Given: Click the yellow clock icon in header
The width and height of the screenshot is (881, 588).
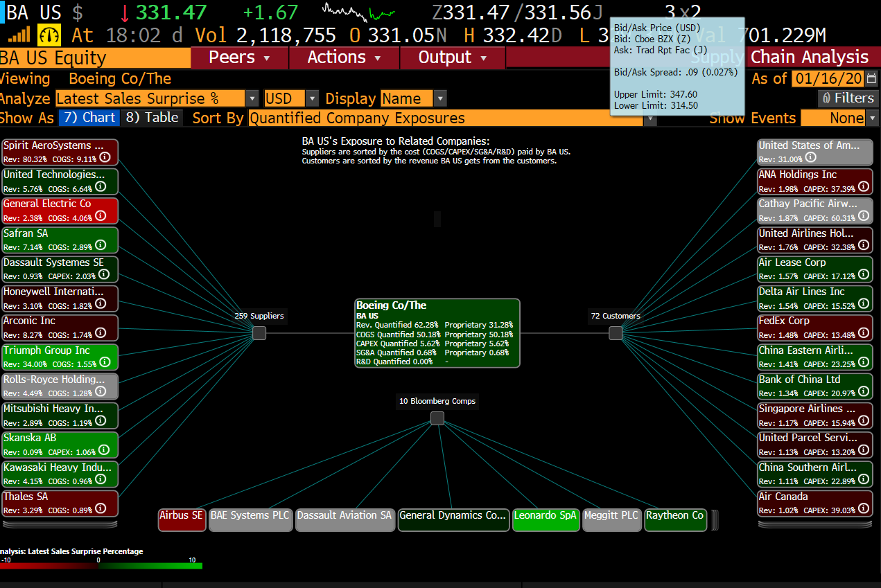Looking at the screenshot, I should [x=50, y=35].
